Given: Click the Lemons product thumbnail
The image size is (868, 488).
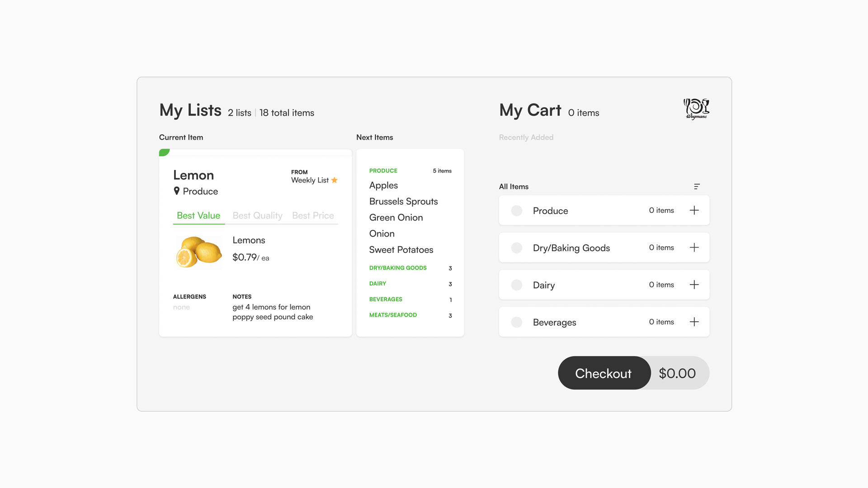Looking at the screenshot, I should [x=198, y=252].
